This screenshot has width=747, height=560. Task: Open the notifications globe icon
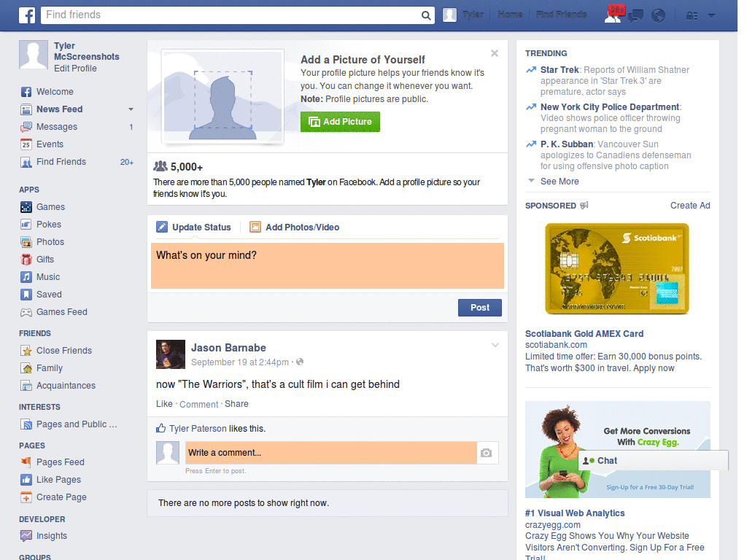coord(659,16)
